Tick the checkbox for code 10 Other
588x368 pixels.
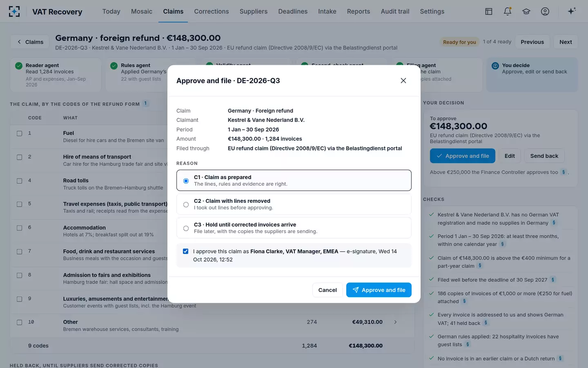19,322
